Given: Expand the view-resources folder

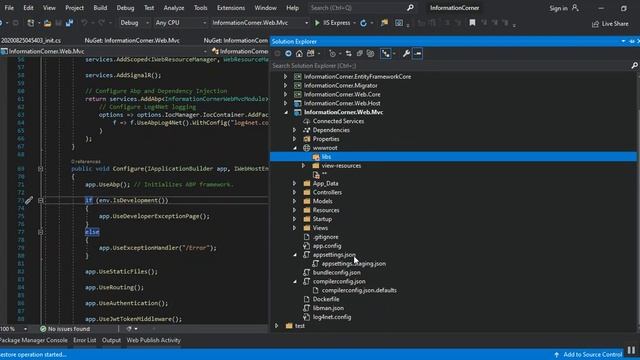Looking at the screenshot, I should tap(303, 166).
